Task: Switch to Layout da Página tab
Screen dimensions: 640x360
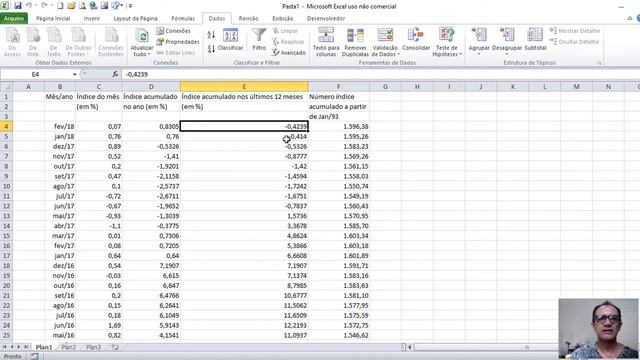Action: (x=136, y=18)
